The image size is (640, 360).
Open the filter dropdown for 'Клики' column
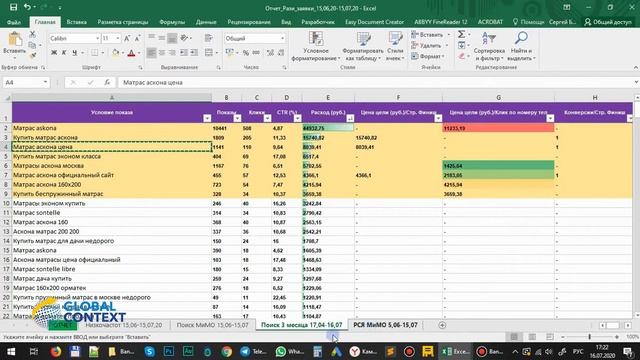[x=267, y=118]
